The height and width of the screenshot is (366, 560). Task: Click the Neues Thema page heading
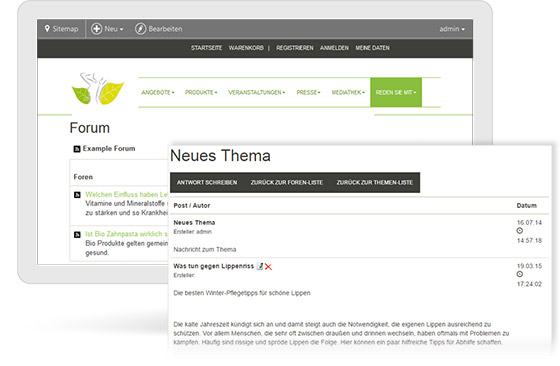[220, 156]
